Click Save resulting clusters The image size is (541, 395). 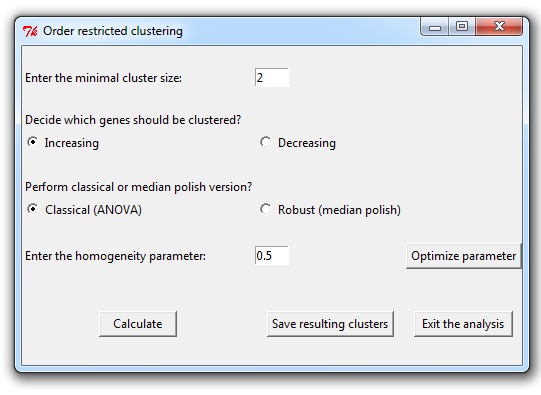330,324
